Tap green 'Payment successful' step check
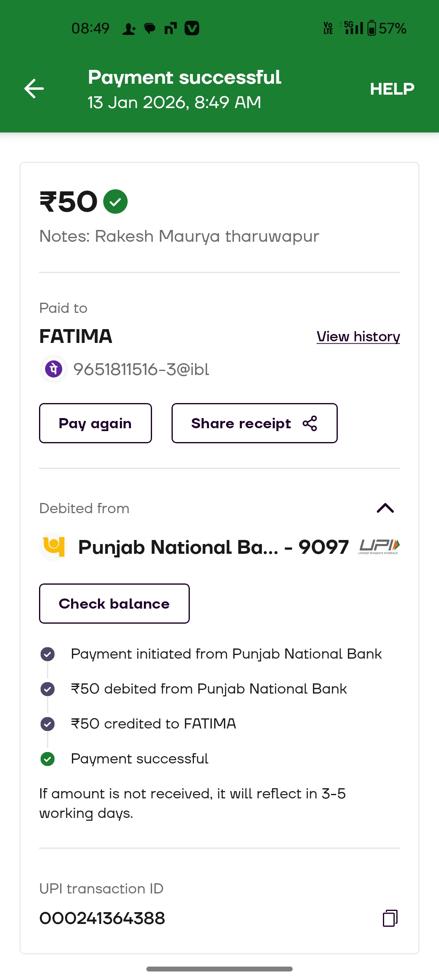 coord(48,759)
